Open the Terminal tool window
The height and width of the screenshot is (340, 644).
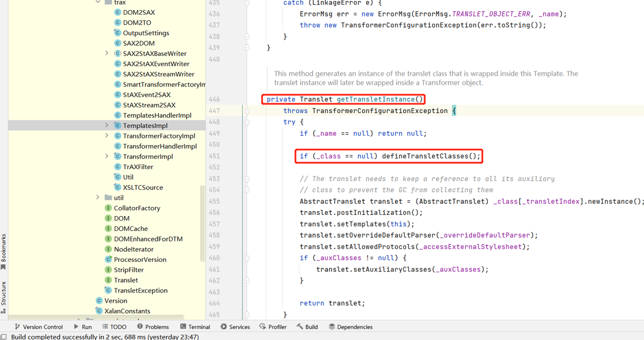[195, 327]
